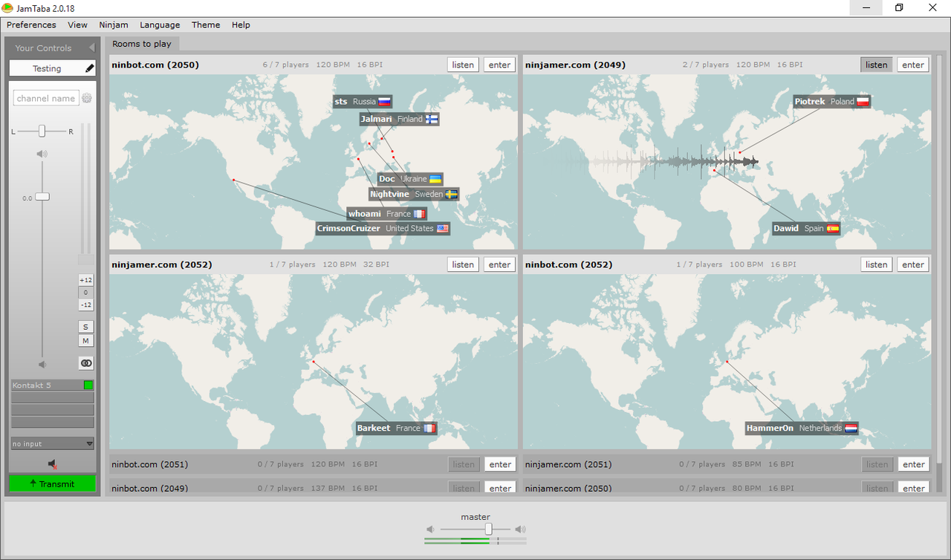
Task: Click the audio waveform in ninjamer.com (2049) map
Action: [663, 161]
